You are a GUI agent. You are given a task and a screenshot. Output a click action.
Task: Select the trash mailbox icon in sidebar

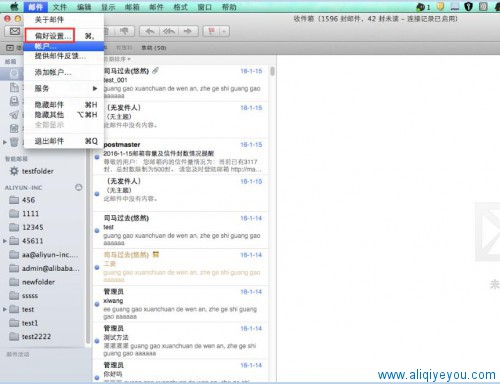coord(14,142)
